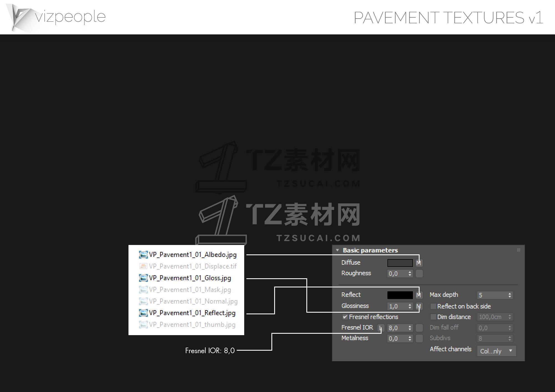Click the Glossiness map M button

419,306
